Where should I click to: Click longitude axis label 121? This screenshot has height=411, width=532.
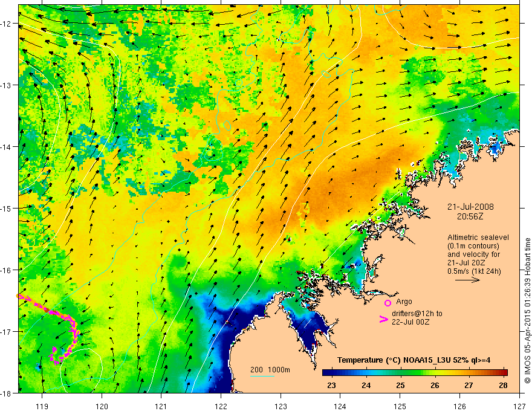(x=161, y=406)
